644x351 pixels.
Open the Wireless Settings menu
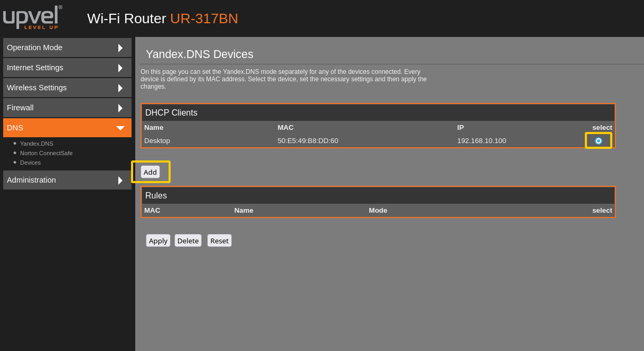tap(37, 88)
